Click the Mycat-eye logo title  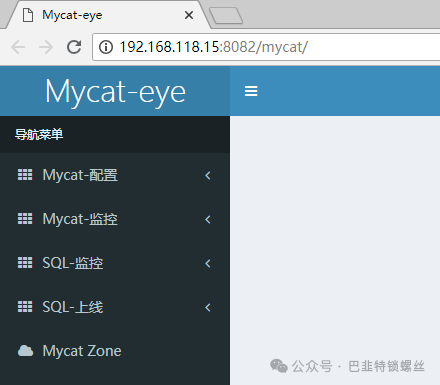pyautogui.click(x=115, y=91)
